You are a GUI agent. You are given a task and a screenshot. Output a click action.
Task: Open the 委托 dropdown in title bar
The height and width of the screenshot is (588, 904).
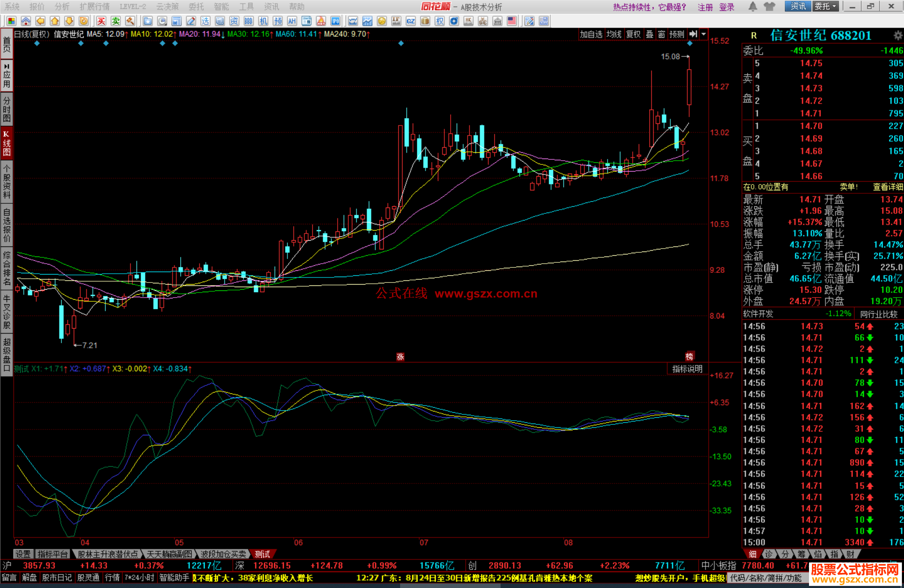pos(825,6)
